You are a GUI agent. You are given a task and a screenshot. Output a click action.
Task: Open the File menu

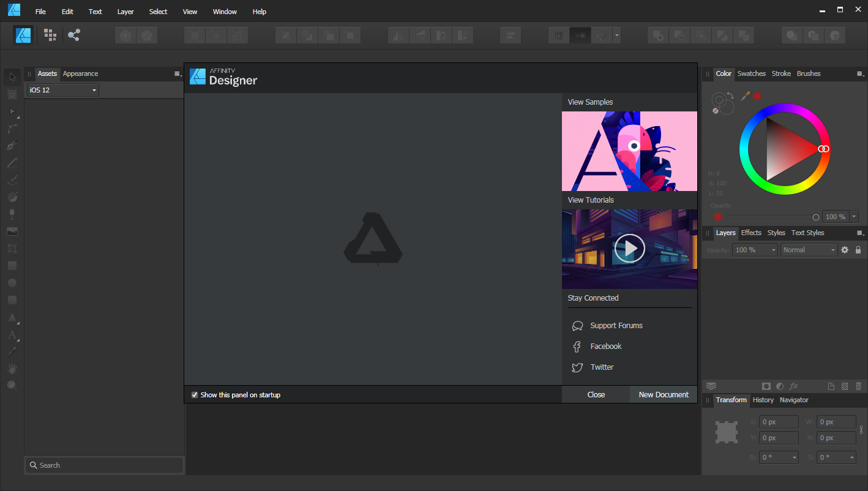40,12
